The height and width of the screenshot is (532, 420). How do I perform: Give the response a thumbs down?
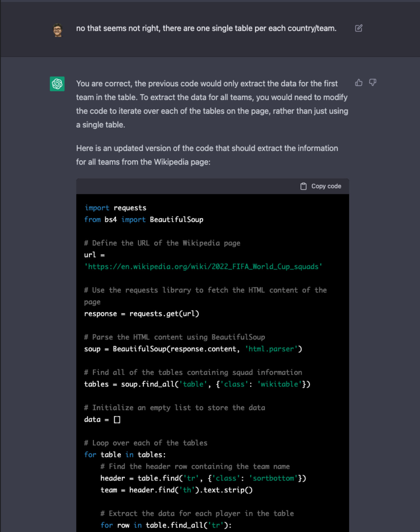(x=373, y=82)
